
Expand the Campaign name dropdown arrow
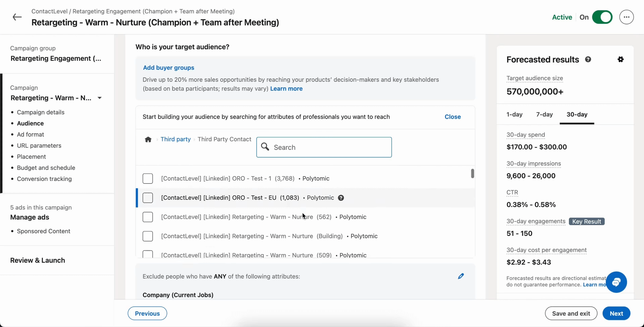click(100, 98)
